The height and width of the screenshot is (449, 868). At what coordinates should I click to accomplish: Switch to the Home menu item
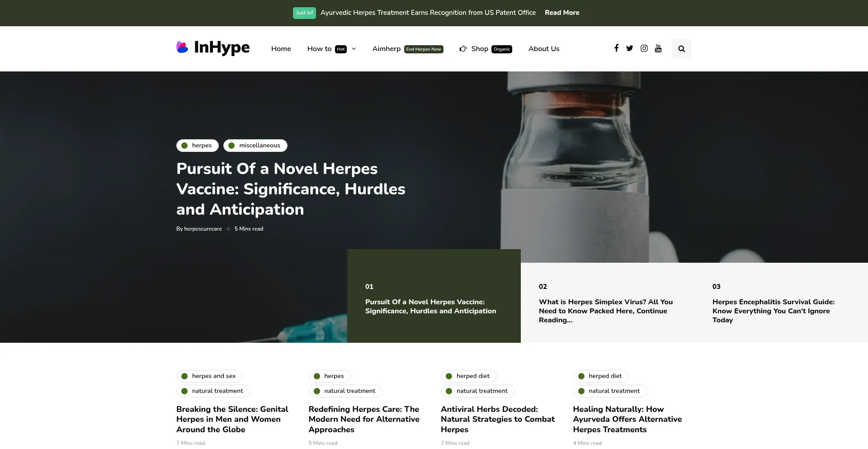tap(281, 49)
